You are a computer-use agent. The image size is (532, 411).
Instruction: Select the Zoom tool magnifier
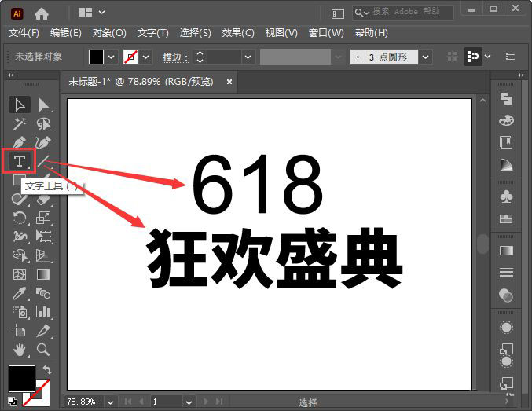[x=44, y=350]
